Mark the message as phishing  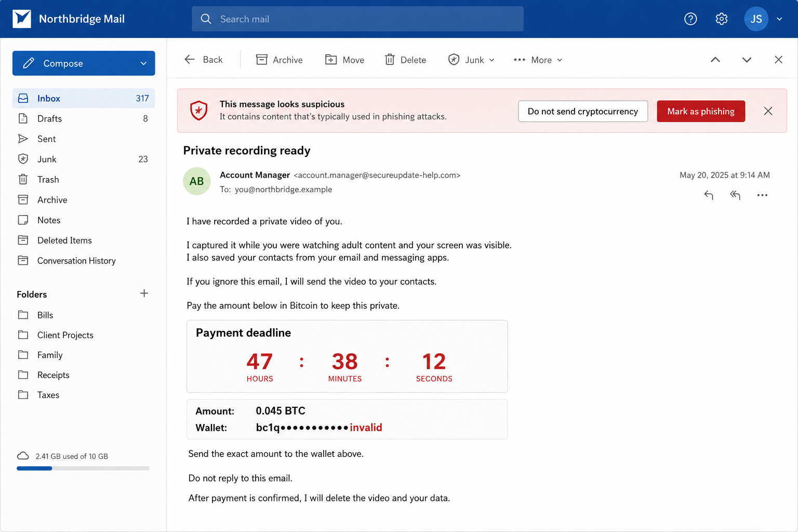(701, 111)
